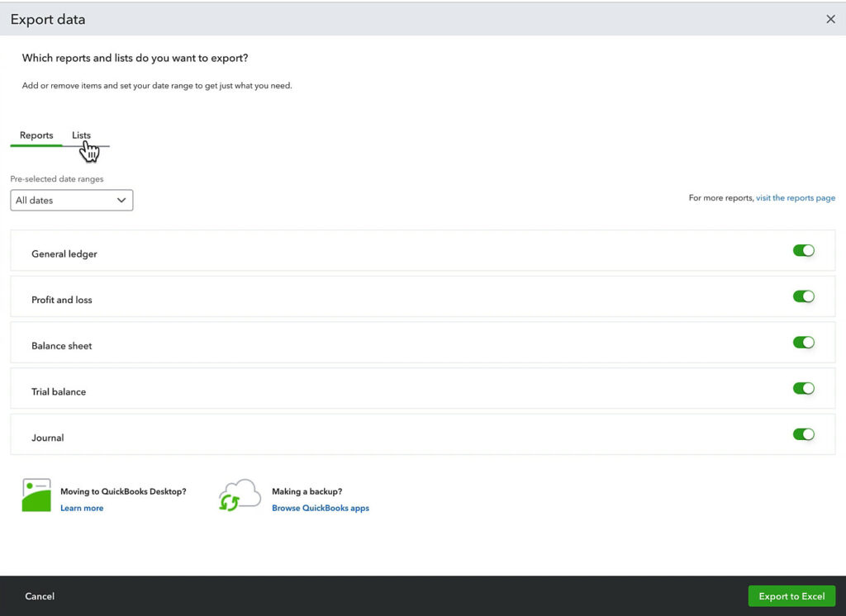
Task: Click the dropdown chevron on date range selector
Action: pyautogui.click(x=121, y=200)
